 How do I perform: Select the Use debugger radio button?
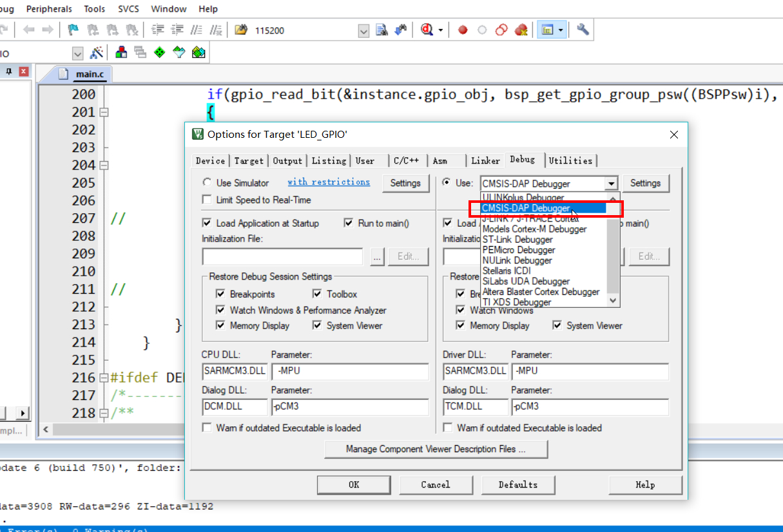coord(447,183)
